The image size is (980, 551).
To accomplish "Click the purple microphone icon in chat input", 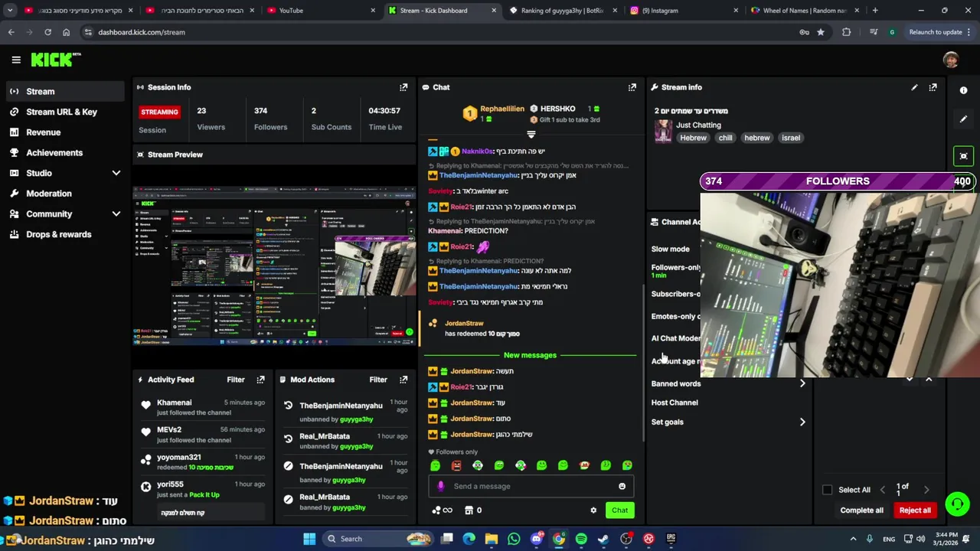I will click(x=440, y=486).
